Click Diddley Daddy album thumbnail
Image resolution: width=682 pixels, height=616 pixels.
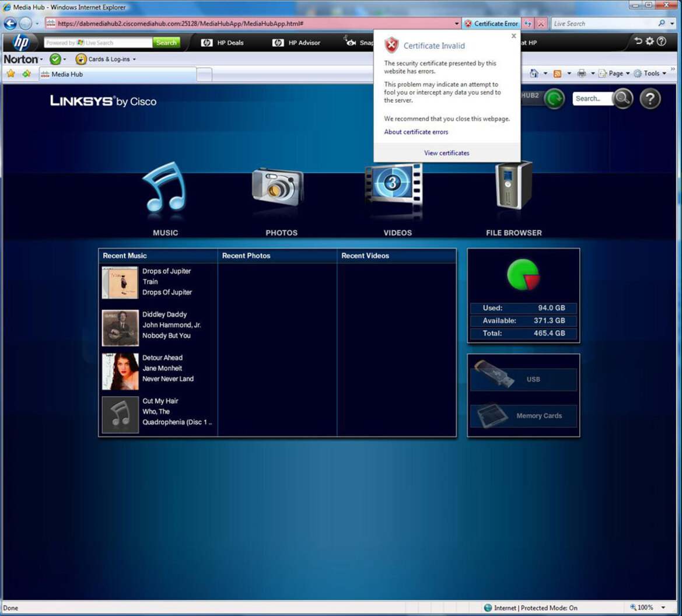click(120, 328)
